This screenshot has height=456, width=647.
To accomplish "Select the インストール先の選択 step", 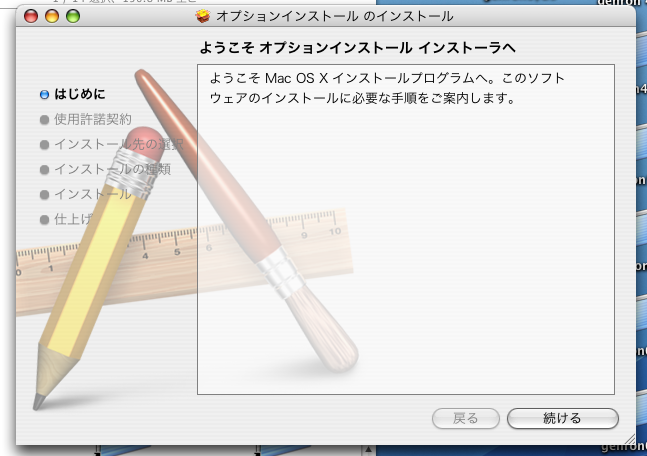I will pos(119,144).
